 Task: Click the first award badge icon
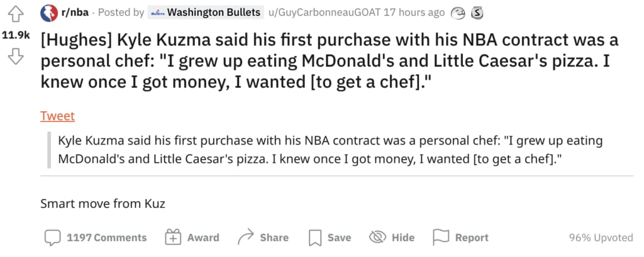[x=458, y=13]
